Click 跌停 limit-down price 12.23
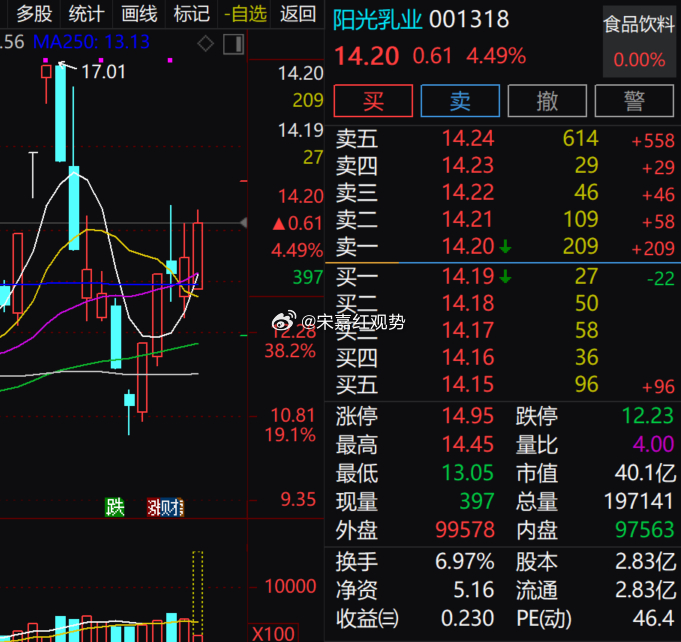Screen dimensions: 681x642 (648, 416)
